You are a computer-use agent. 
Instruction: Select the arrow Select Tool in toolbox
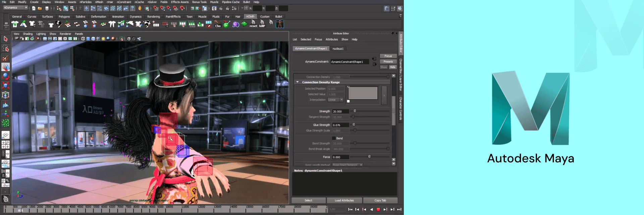5,39
